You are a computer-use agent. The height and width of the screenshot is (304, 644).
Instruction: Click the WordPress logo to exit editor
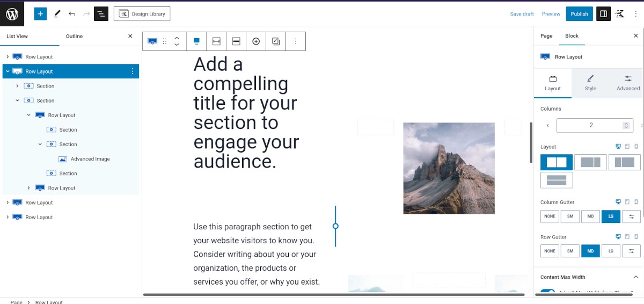click(12, 14)
